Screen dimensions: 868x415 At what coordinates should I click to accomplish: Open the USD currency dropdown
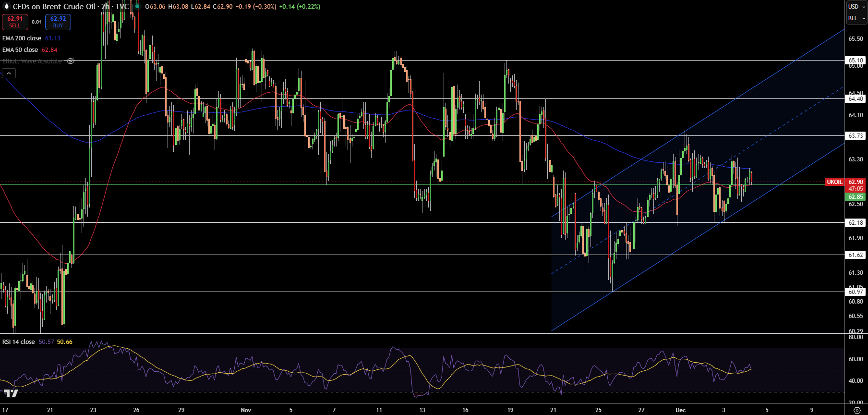(x=856, y=7)
